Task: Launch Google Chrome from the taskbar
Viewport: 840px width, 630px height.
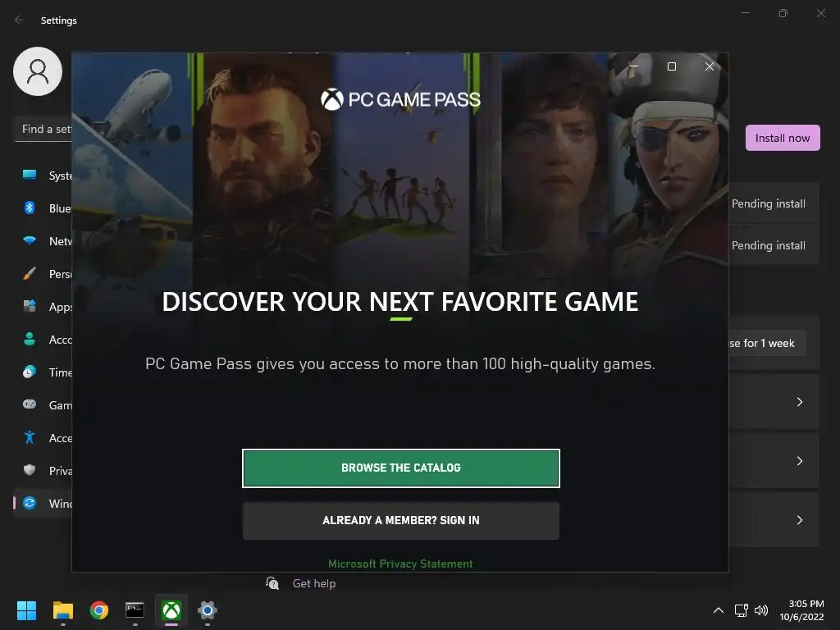Action: [99, 610]
